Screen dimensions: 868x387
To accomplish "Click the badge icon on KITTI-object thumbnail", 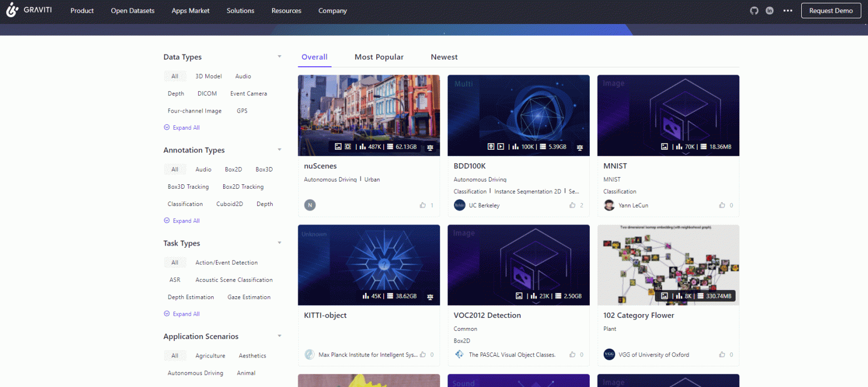I will (430, 296).
